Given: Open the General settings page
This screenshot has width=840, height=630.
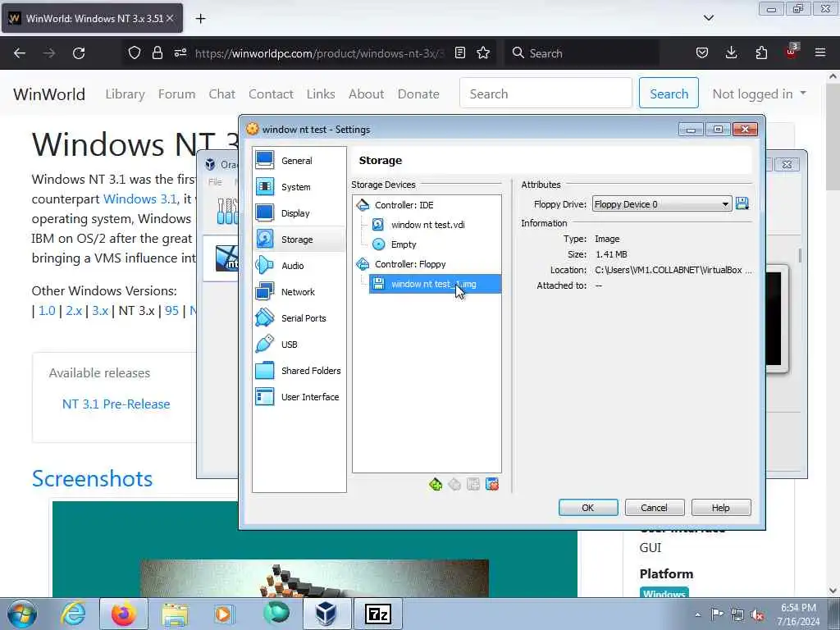Looking at the screenshot, I should [299, 160].
